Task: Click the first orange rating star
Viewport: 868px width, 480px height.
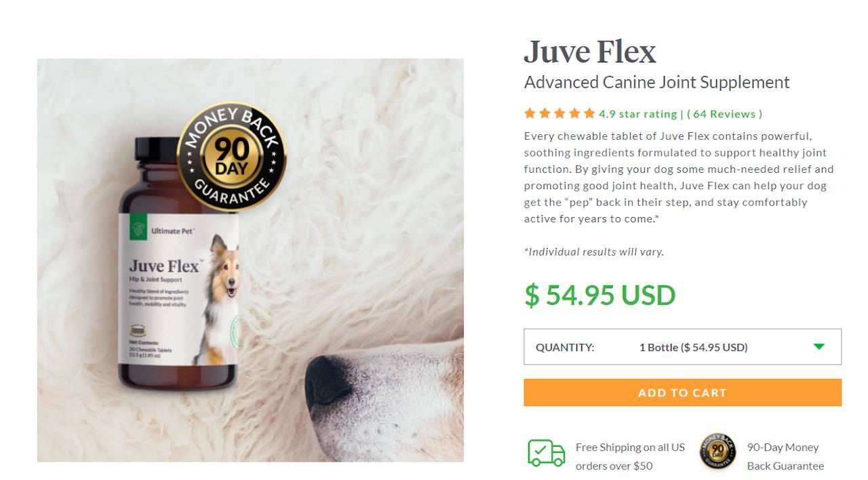Action: 530,113
